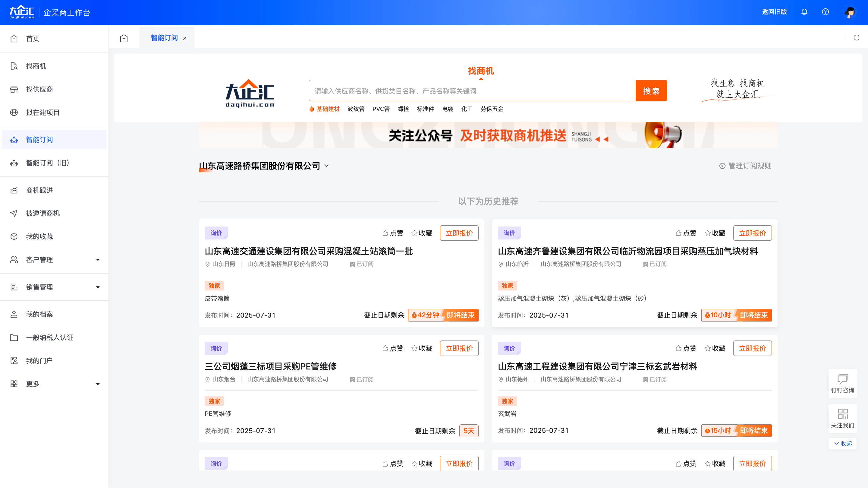Click 立即报价 for 蒸压加气块材料

752,233
